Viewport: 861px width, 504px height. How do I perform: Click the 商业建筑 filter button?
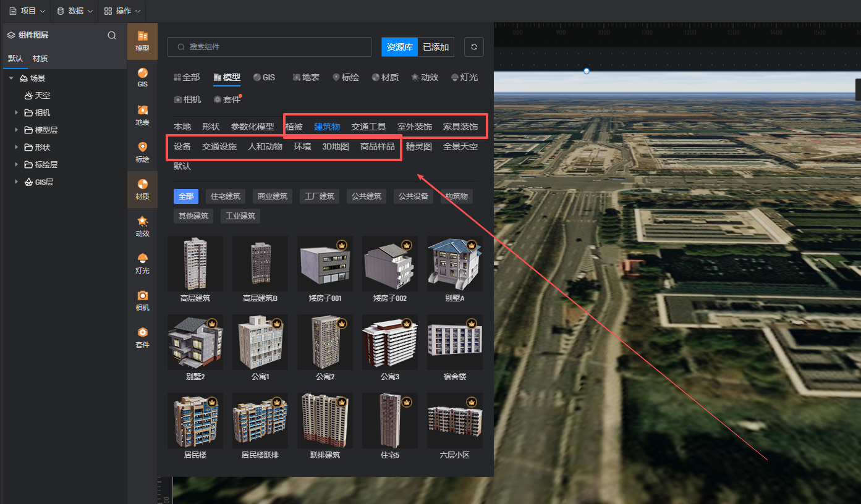pyautogui.click(x=273, y=196)
